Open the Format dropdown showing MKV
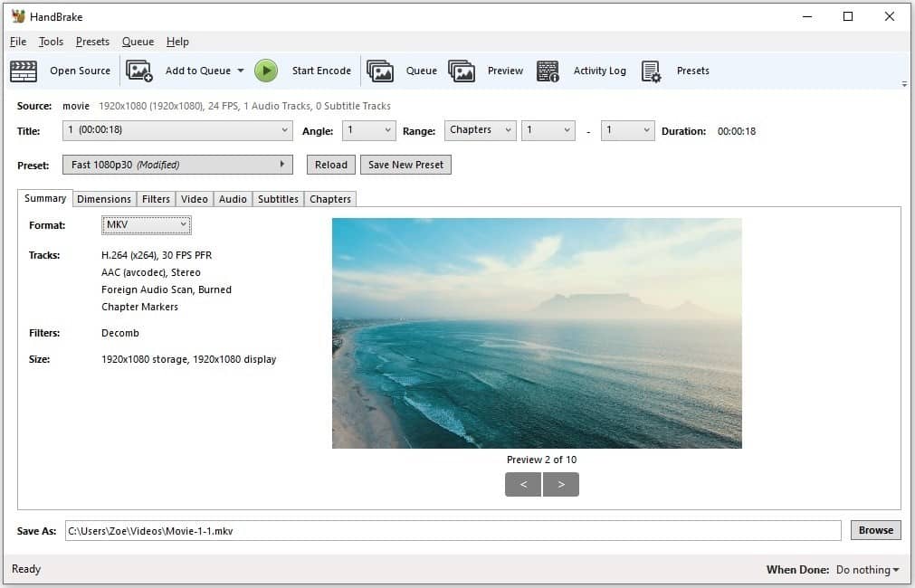Image resolution: width=915 pixels, height=588 pixels. pos(147,224)
